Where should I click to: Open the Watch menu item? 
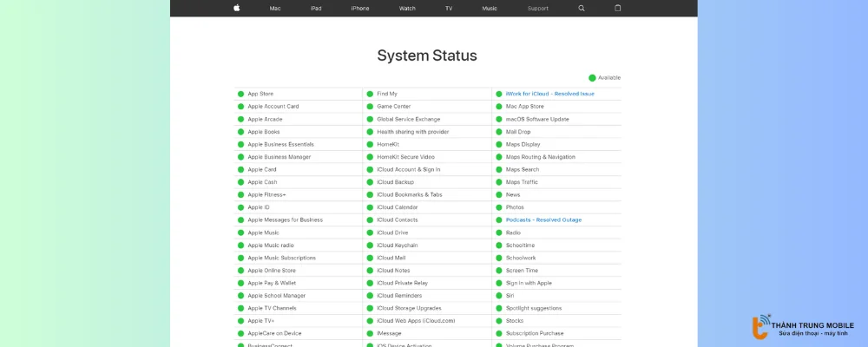407,9
